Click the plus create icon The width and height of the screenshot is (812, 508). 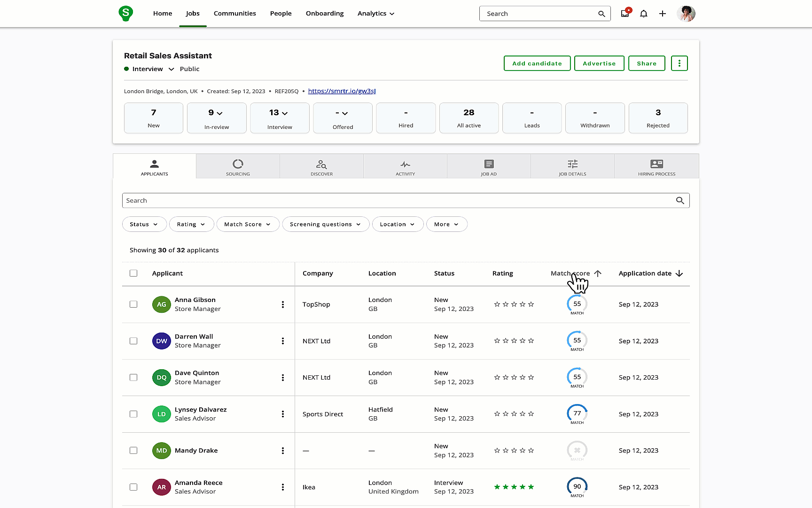tap(663, 14)
